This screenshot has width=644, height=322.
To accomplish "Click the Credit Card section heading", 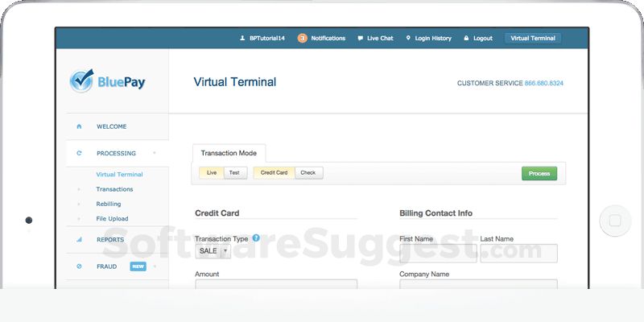I will click(x=217, y=213).
